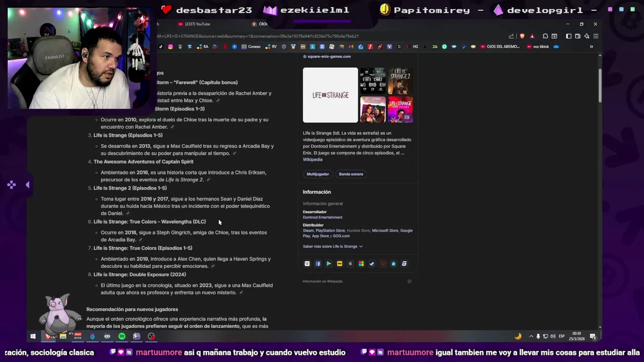Click heading 'Life is Strange 2 (Episodios 1–5)'
Viewport: 644px width, 362px height.
point(130,188)
